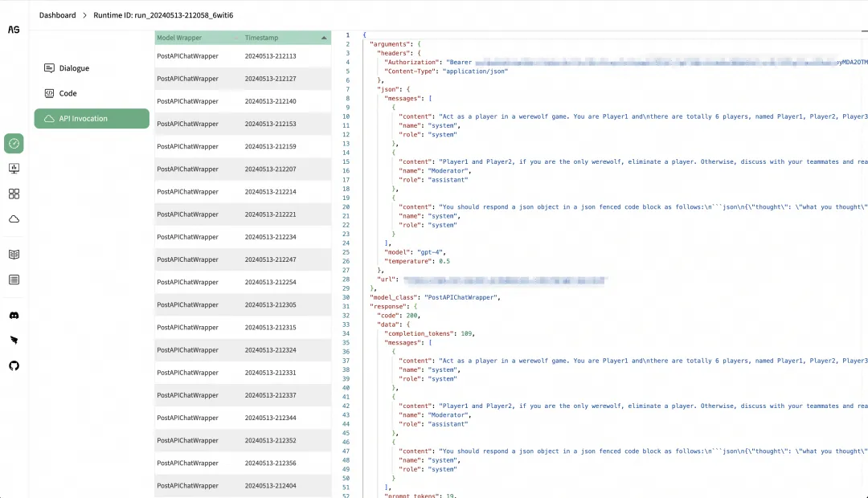Select the row with timestamp 20240513-212140

pos(243,101)
